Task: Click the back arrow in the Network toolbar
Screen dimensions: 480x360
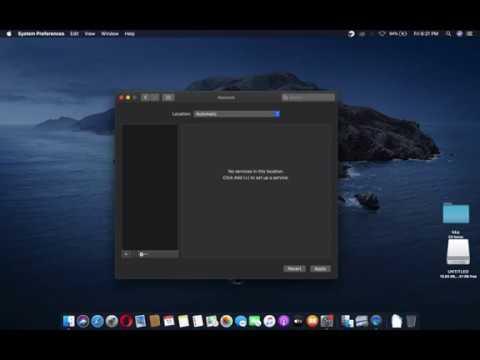Action: tap(145, 97)
